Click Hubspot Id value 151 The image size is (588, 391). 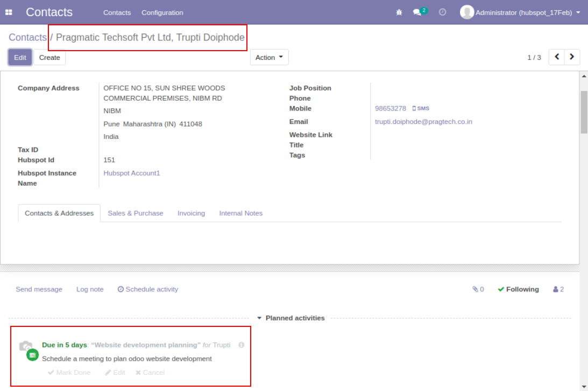pos(109,160)
